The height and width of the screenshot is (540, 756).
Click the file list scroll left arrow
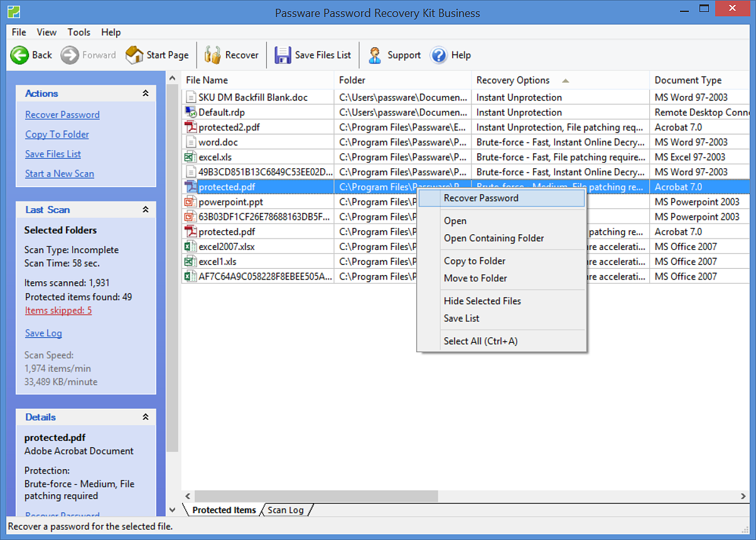(x=187, y=496)
